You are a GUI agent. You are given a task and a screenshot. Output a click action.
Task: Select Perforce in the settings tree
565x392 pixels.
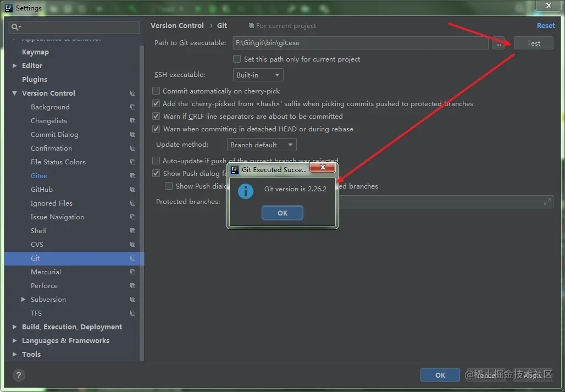(45, 286)
